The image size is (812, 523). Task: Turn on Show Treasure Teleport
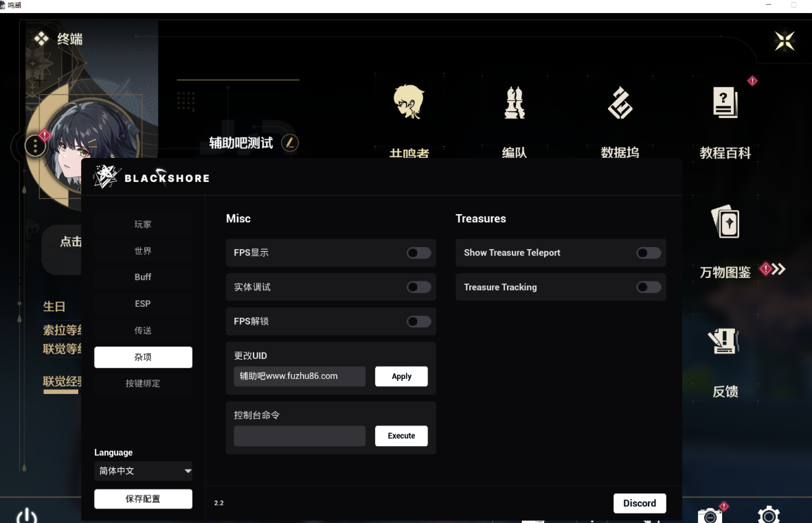click(x=649, y=253)
